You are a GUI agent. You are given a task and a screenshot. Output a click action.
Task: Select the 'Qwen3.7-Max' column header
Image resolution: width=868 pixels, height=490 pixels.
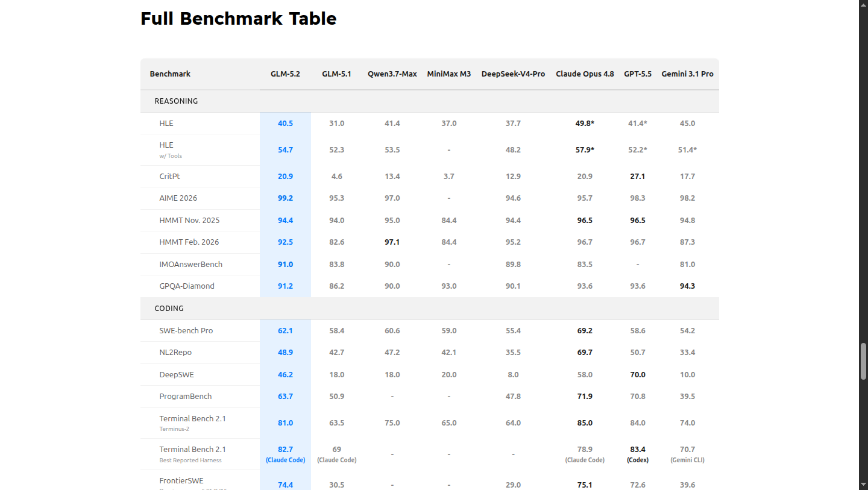[x=392, y=74]
